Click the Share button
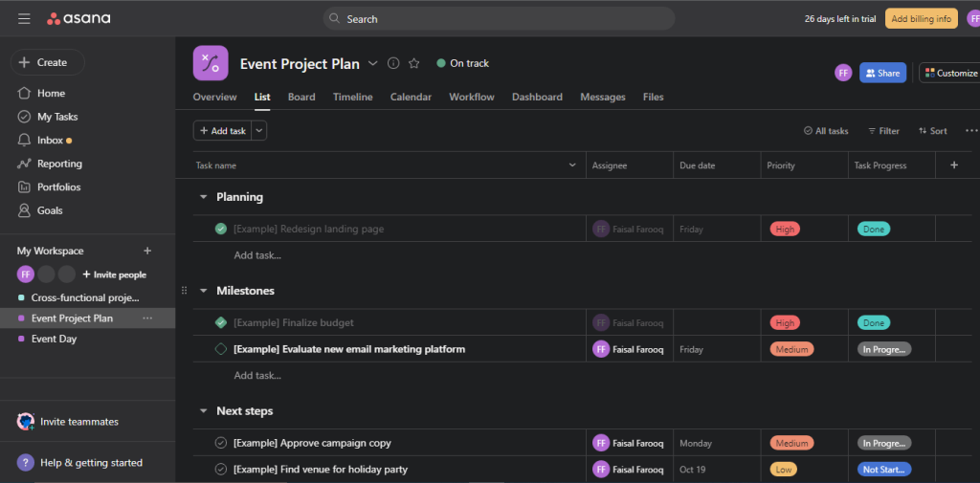This screenshot has width=980, height=483. tap(882, 73)
